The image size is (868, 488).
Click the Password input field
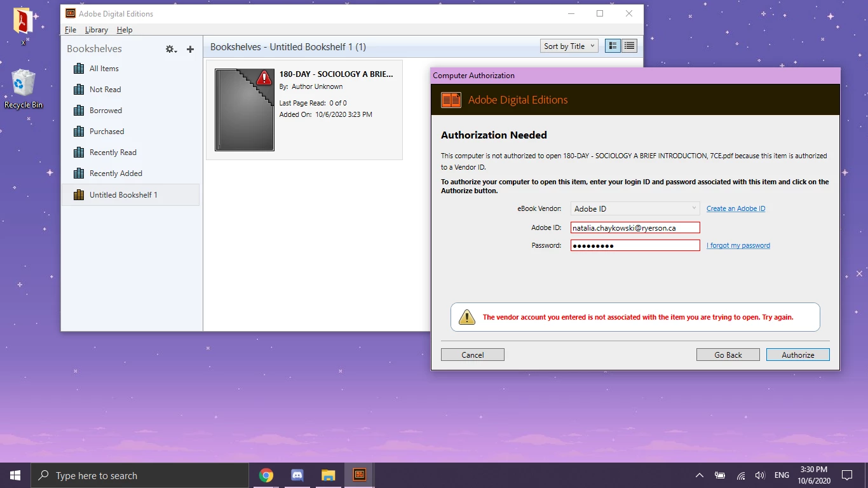[635, 245]
